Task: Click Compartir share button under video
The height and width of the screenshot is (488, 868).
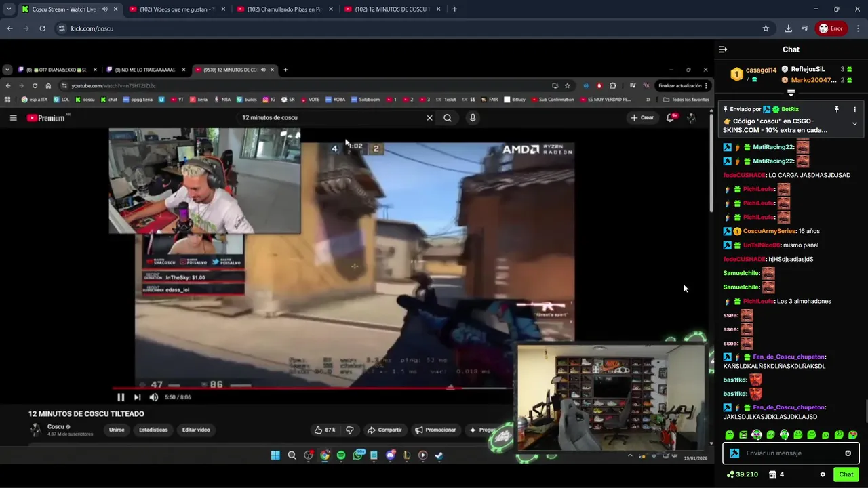Action: click(384, 430)
